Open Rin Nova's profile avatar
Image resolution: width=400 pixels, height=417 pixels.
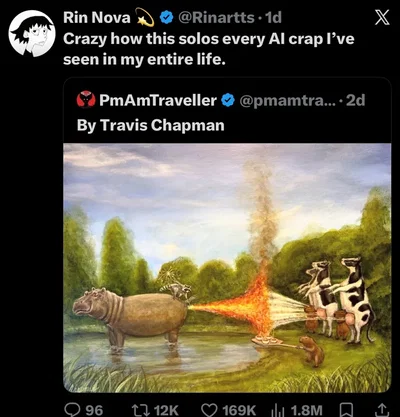32,33
